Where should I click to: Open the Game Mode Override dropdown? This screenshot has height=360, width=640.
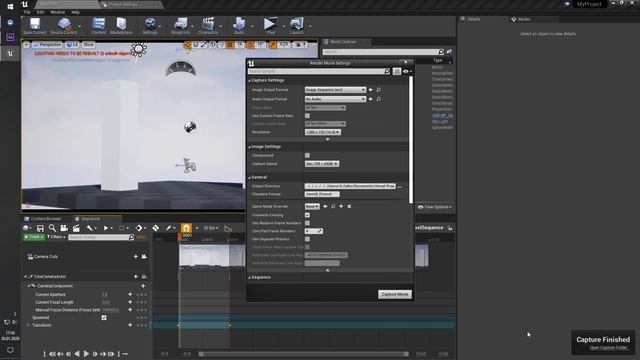(312, 207)
